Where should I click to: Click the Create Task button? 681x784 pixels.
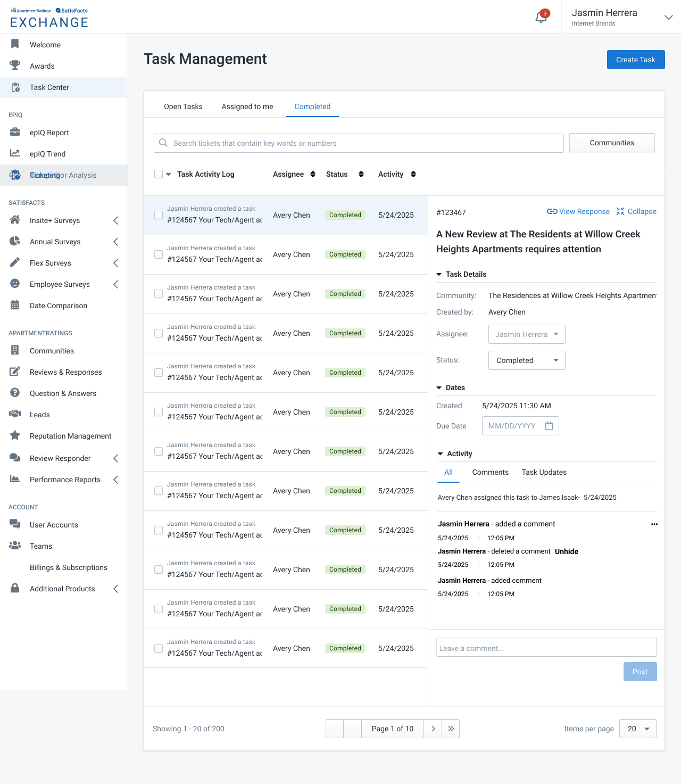pos(635,60)
